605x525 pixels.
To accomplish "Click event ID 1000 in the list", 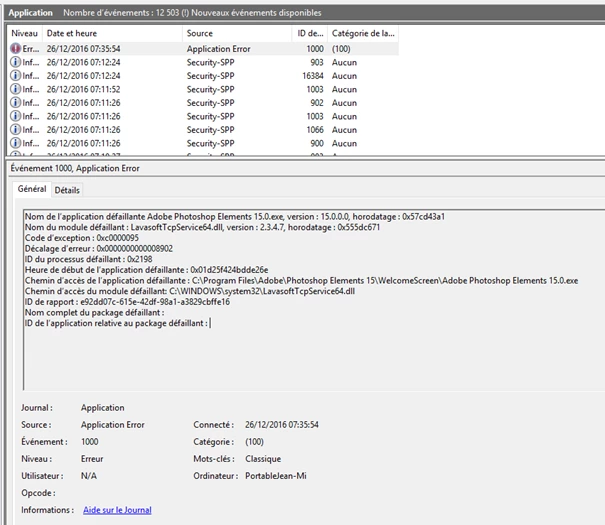I will click(315, 49).
